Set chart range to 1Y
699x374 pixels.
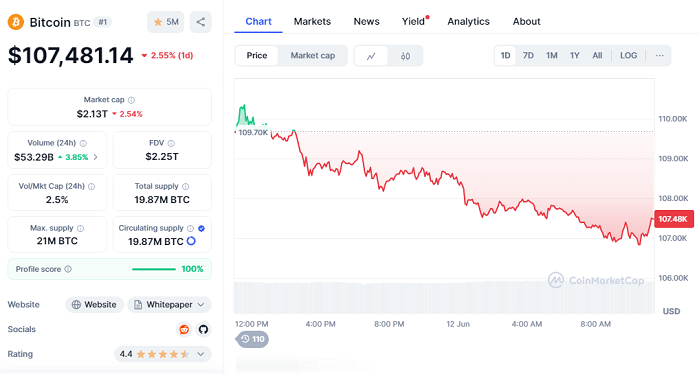click(x=575, y=56)
